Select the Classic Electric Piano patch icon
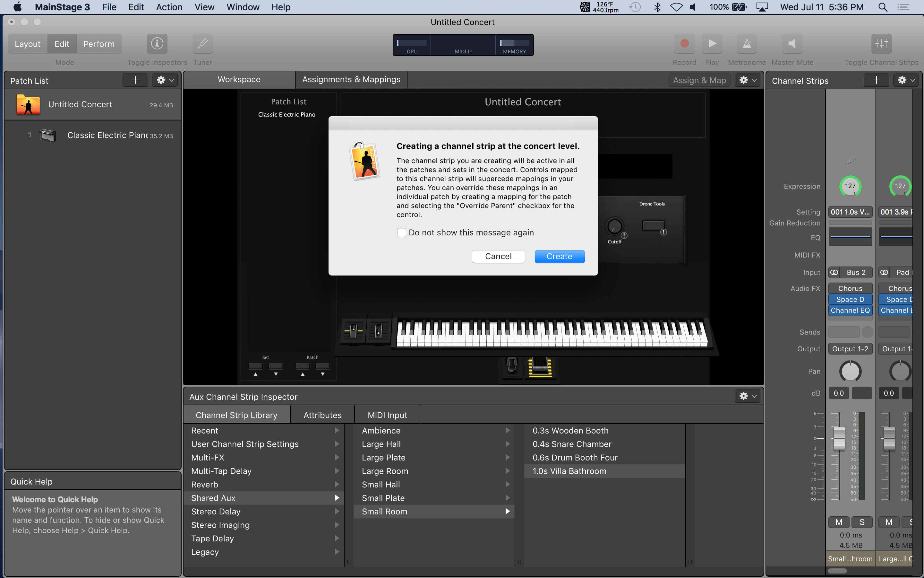The width and height of the screenshot is (924, 578). [48, 135]
